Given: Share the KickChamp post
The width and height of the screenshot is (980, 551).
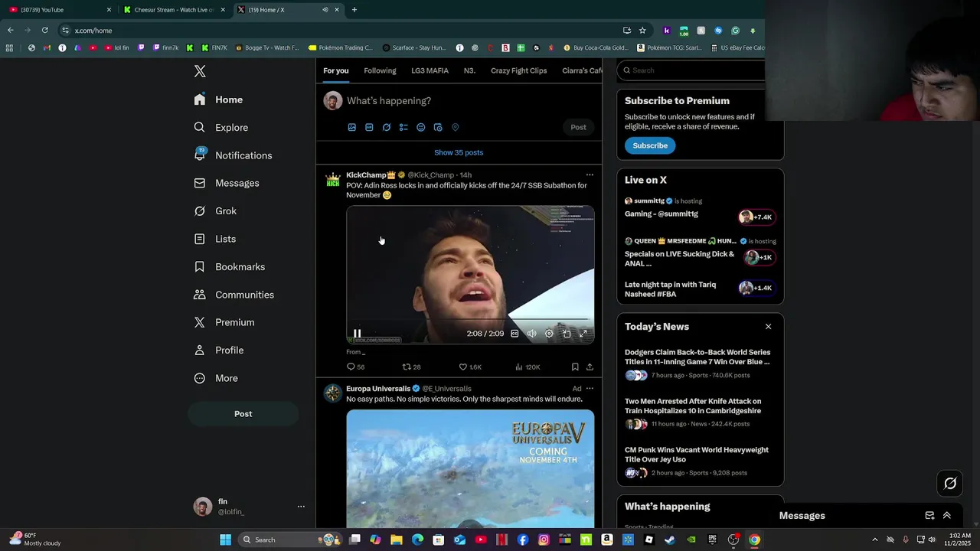Looking at the screenshot, I should pyautogui.click(x=590, y=367).
